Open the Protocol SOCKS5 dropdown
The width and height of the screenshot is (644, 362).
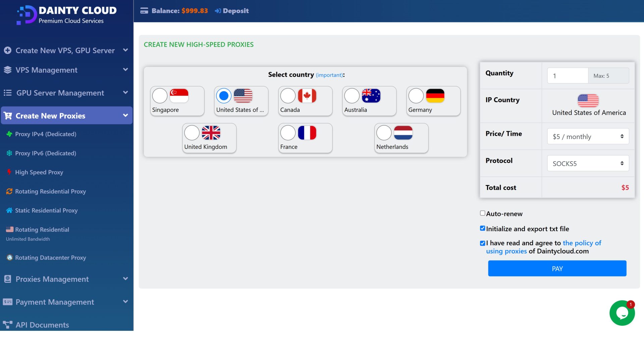(588, 163)
